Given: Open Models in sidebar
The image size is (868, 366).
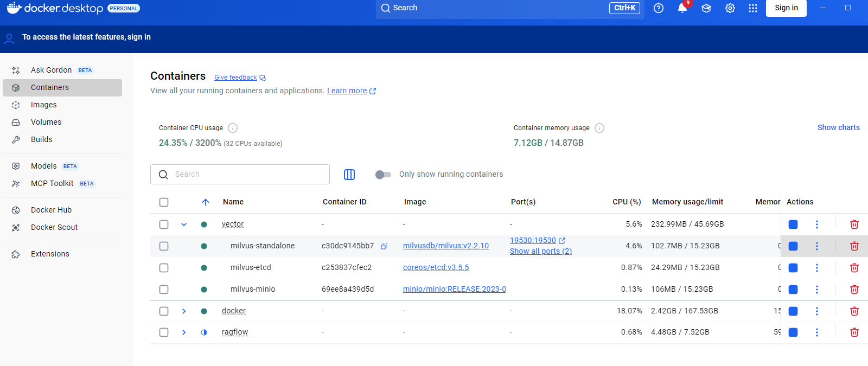Looking at the screenshot, I should click(62, 166).
